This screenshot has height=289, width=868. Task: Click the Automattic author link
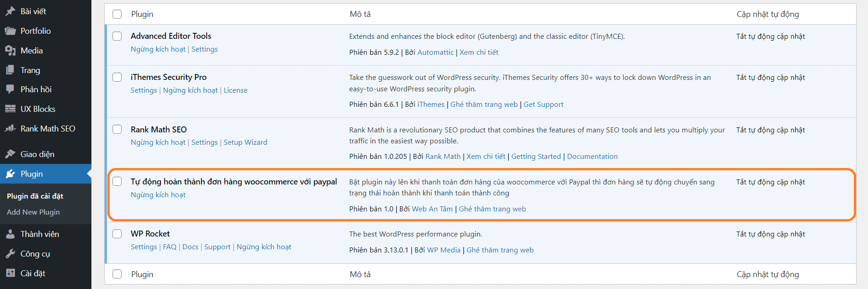(436, 53)
